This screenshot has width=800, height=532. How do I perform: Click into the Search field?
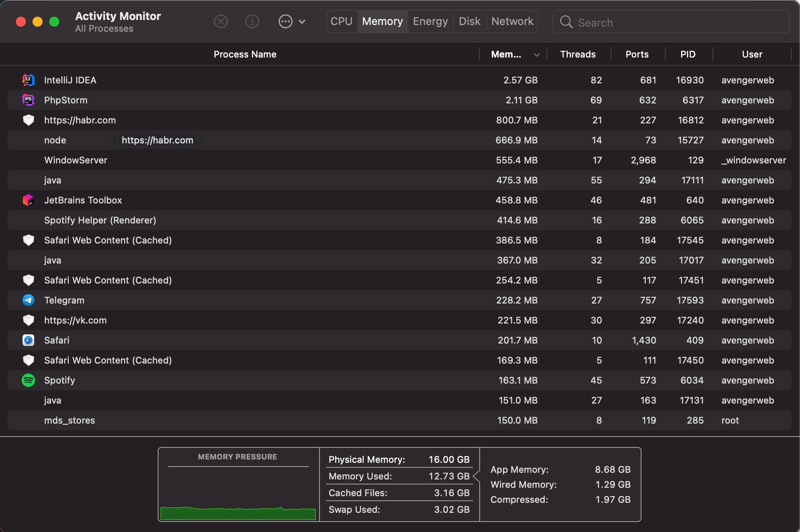(671, 22)
